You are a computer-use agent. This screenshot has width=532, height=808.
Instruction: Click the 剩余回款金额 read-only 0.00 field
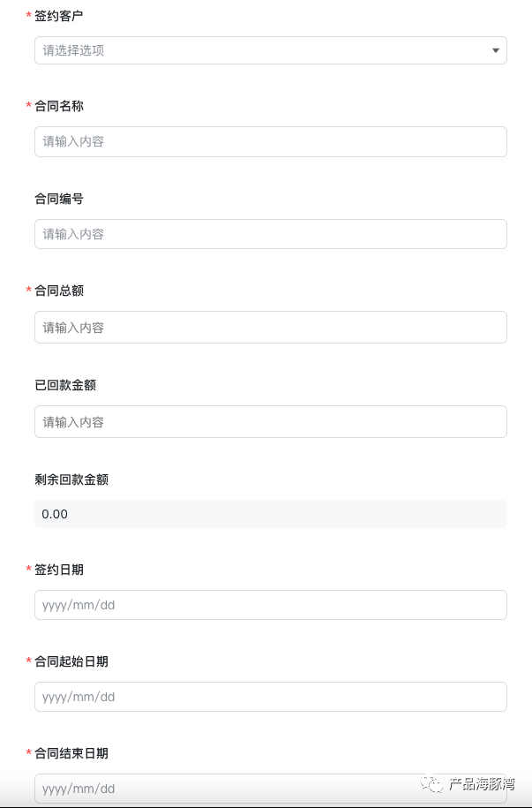tap(270, 514)
